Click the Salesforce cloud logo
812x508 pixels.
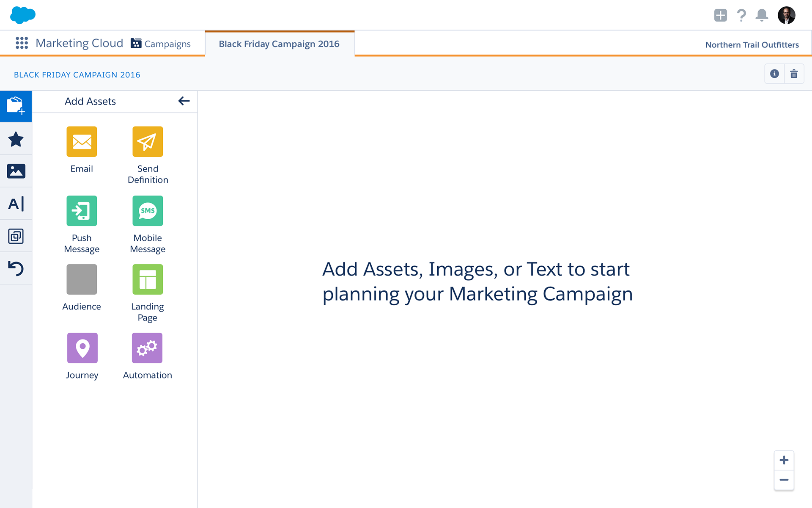23,15
